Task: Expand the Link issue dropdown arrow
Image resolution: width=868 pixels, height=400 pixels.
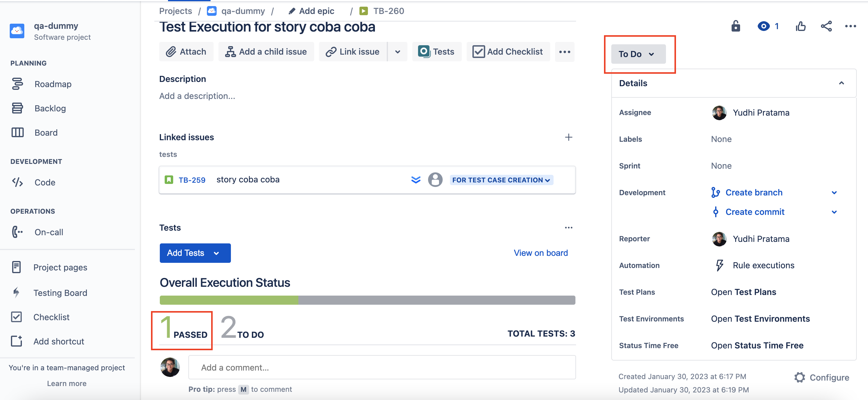Action: click(398, 52)
